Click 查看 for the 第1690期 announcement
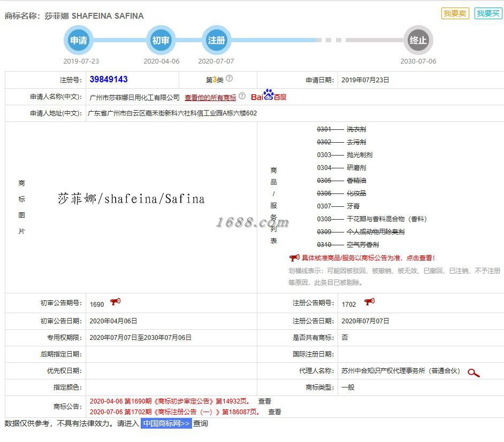Viewport: 504px width, 442px height. 264,401
